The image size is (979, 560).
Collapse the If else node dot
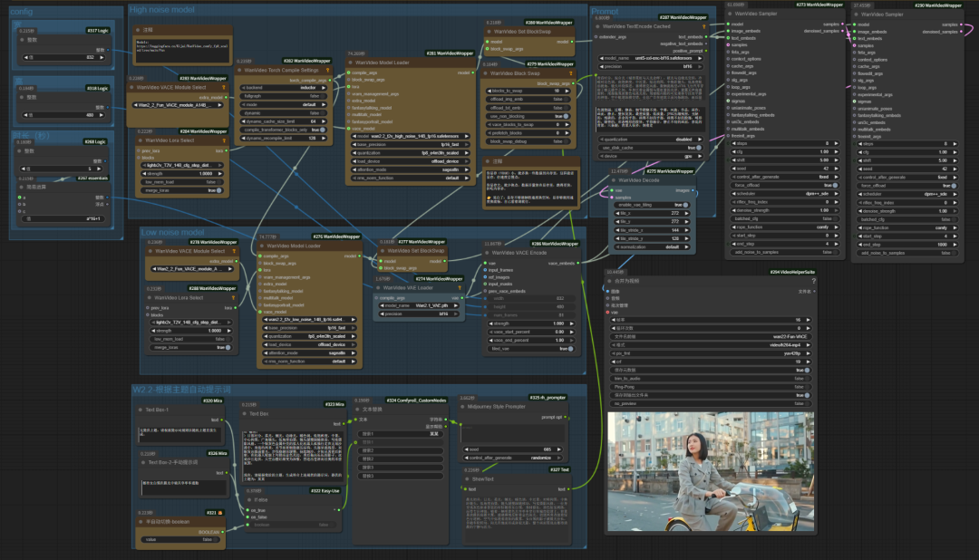(x=249, y=499)
